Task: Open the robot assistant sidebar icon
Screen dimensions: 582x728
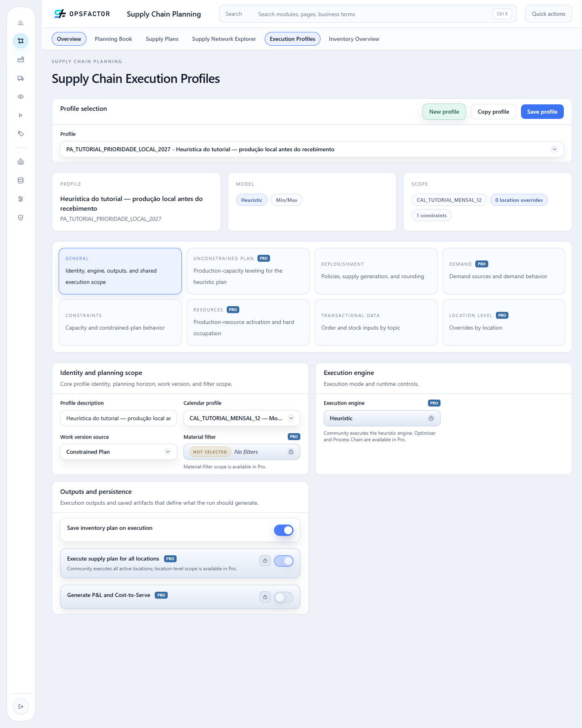Action: tap(21, 162)
